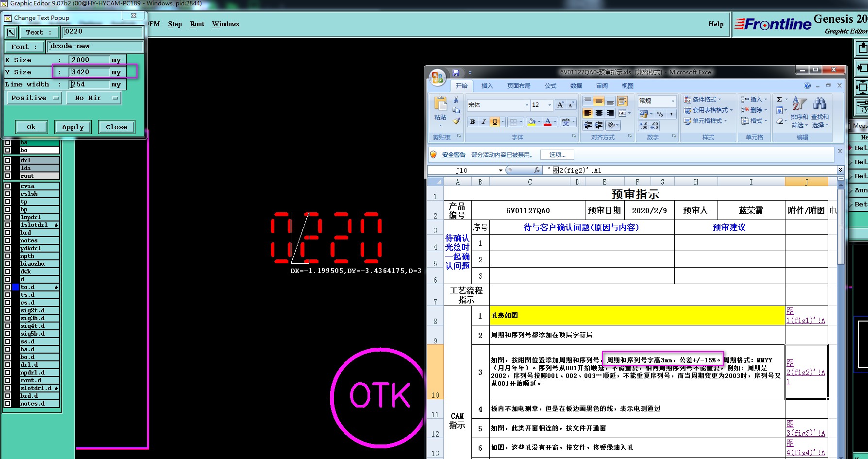Click the cell Borders icon in Excel
The image size is (868, 459).
[514, 122]
